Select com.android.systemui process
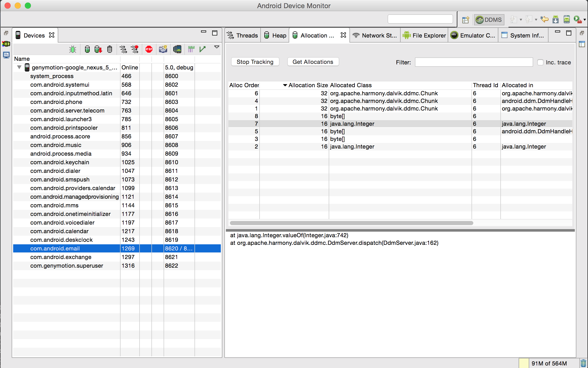588x368 pixels. point(117,85)
